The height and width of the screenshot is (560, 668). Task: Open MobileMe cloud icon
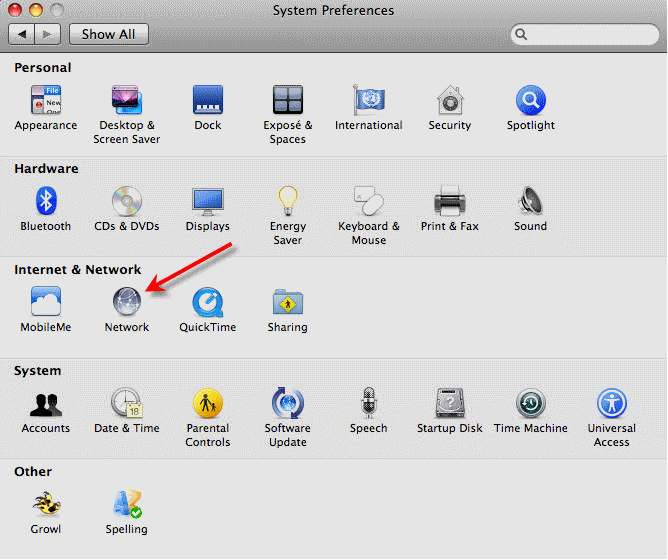(46, 301)
